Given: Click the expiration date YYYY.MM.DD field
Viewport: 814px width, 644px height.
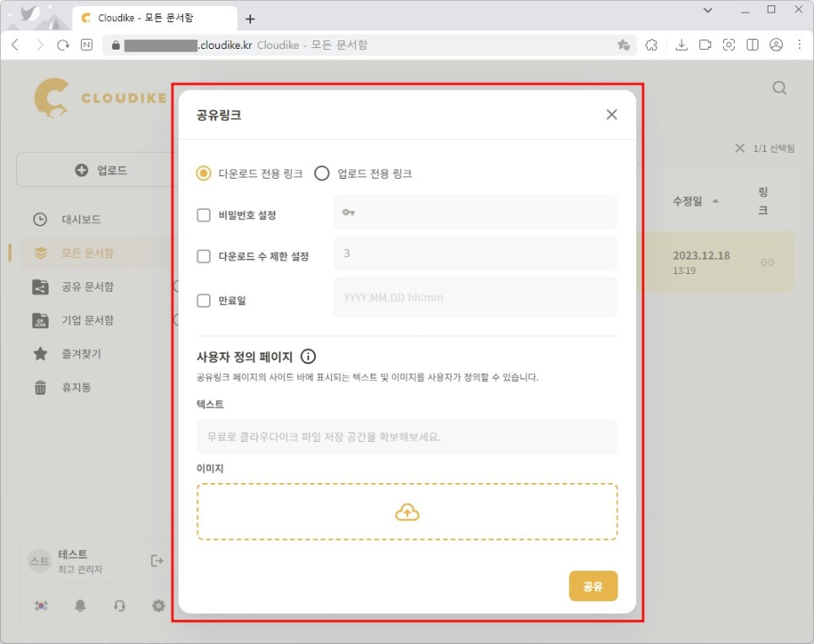Looking at the screenshot, I should 475,298.
